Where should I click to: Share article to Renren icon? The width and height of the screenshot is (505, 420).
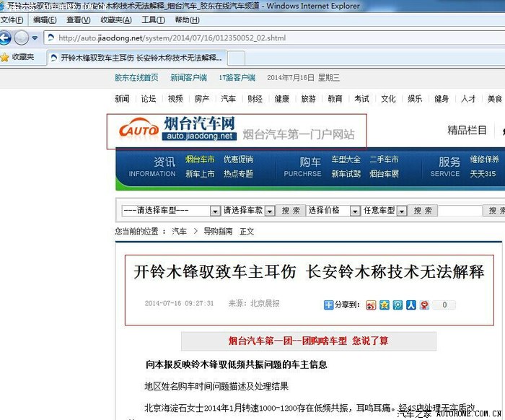(410, 305)
